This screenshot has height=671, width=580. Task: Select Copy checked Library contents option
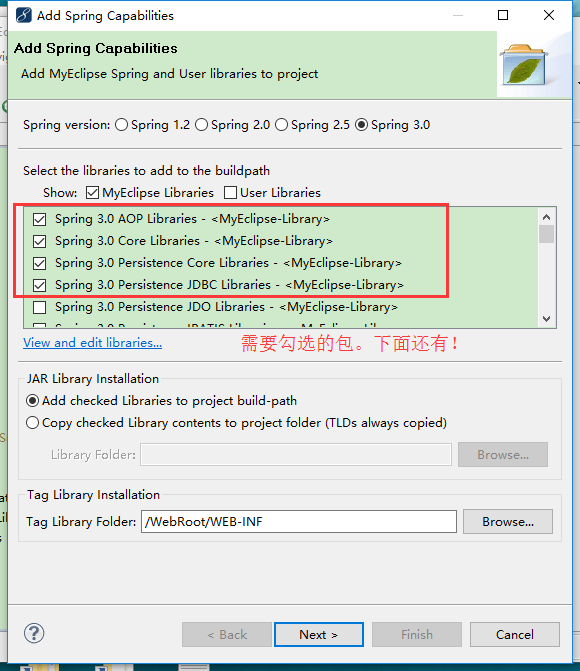[x=33, y=423]
